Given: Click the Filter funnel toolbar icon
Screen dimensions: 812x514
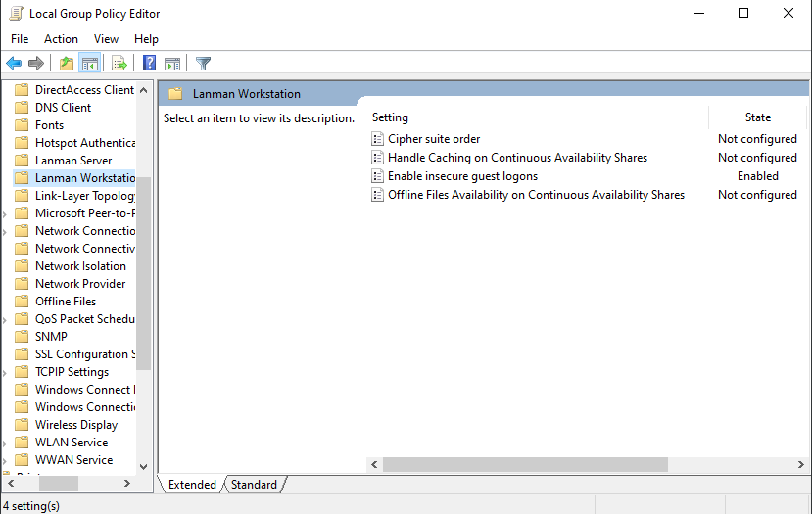Looking at the screenshot, I should [203, 64].
